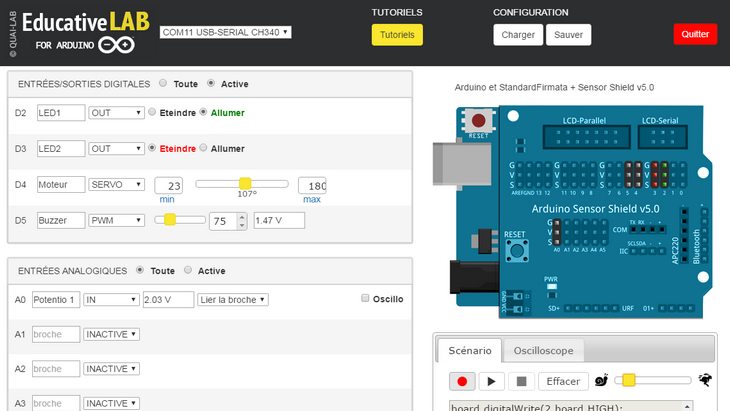Click the servo max value field
Image resolution: width=730 pixels, height=411 pixels.
pyautogui.click(x=312, y=185)
